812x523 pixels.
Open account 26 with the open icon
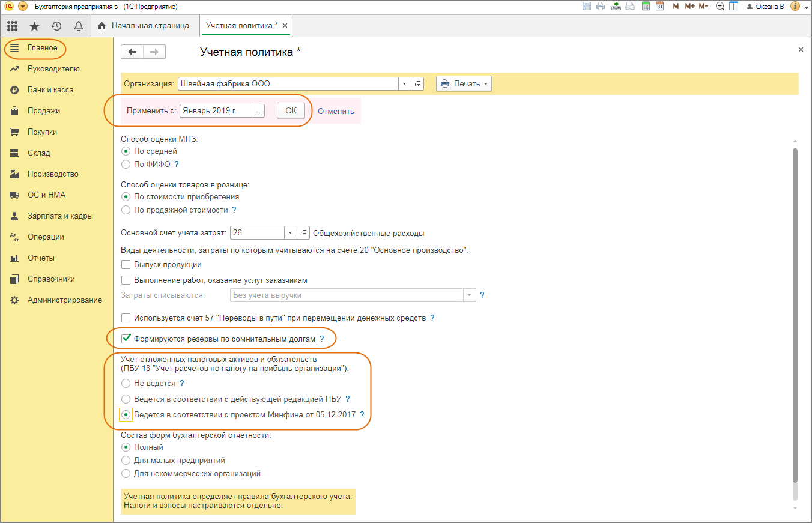[x=304, y=233]
